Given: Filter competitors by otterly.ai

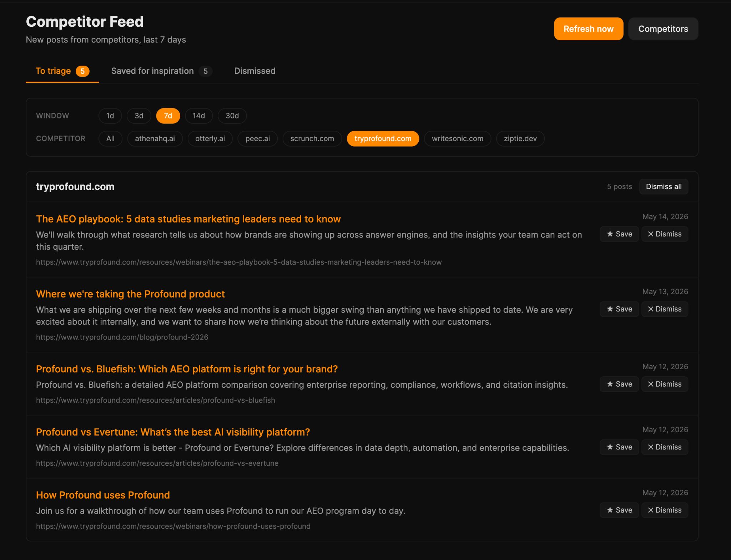Looking at the screenshot, I should pyautogui.click(x=210, y=138).
